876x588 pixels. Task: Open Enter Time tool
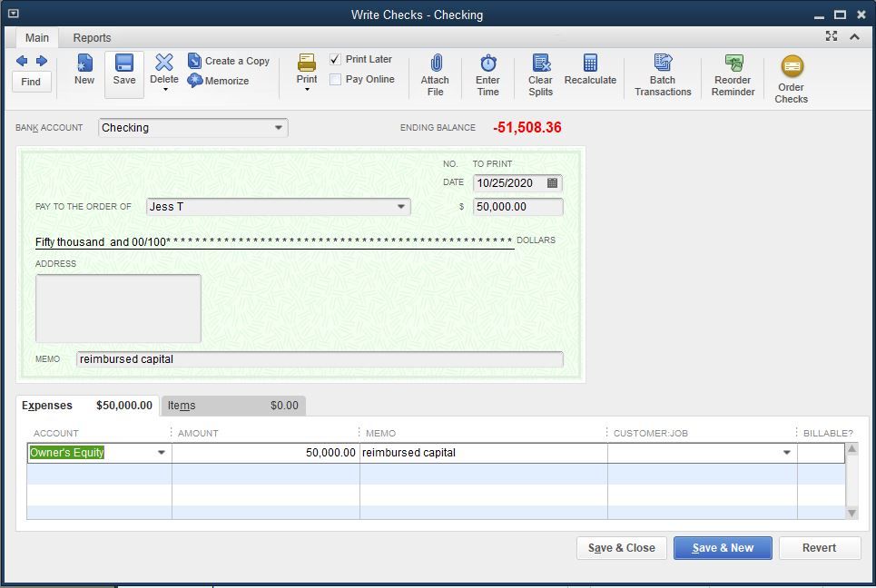click(x=487, y=75)
